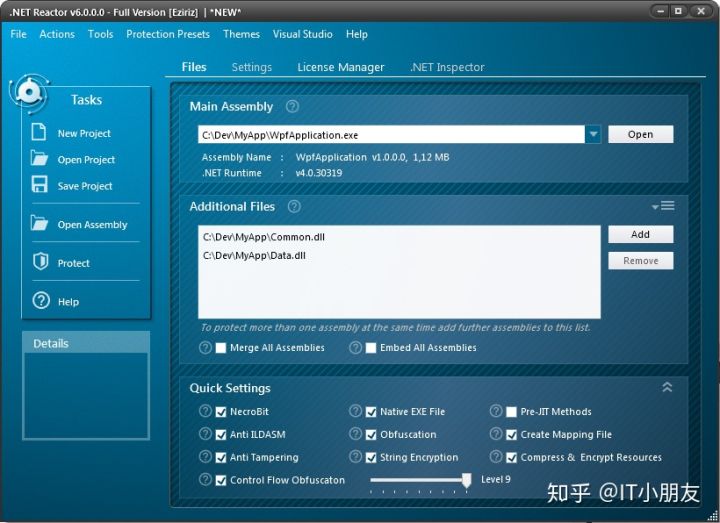The height and width of the screenshot is (523, 720).
Task: Uncheck the Anti ILDASM checkbox
Action: pos(221,435)
